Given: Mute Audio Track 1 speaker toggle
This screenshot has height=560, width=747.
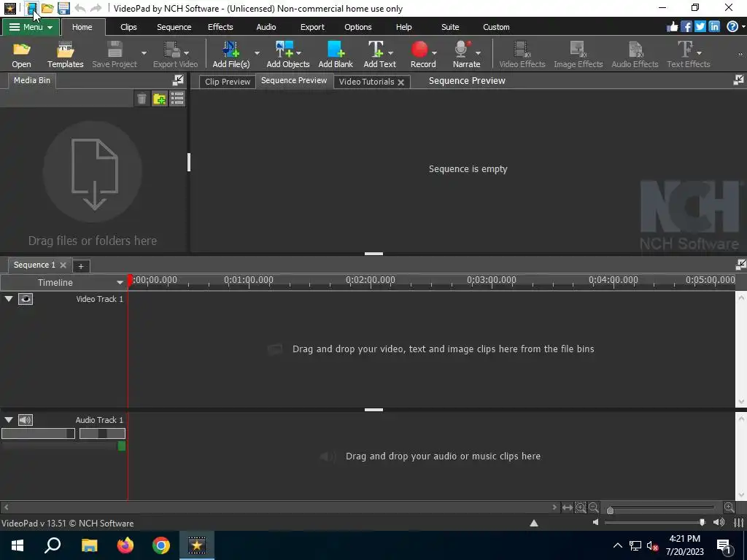Looking at the screenshot, I should (x=26, y=420).
